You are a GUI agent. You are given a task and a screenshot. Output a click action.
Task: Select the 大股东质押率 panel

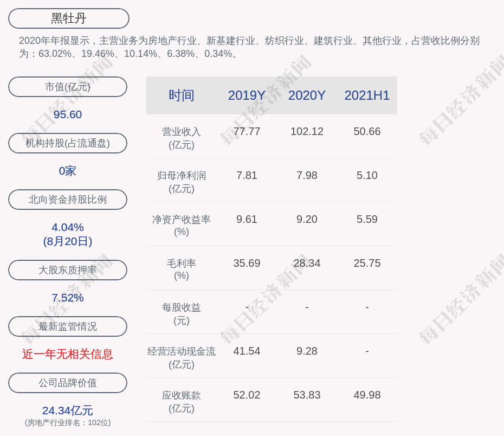tap(68, 270)
